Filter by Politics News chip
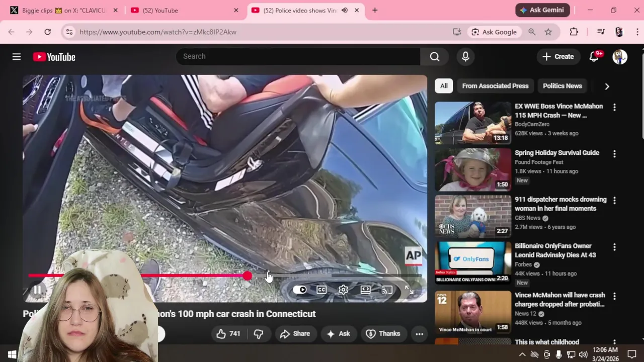644x362 pixels. (x=562, y=86)
